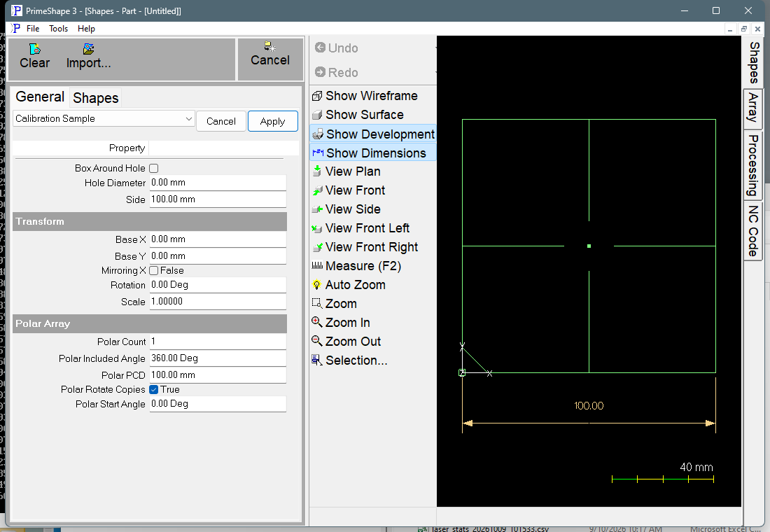770x532 pixels.
Task: Switch to the Shapes tab in the left panel
Action: [x=96, y=98]
